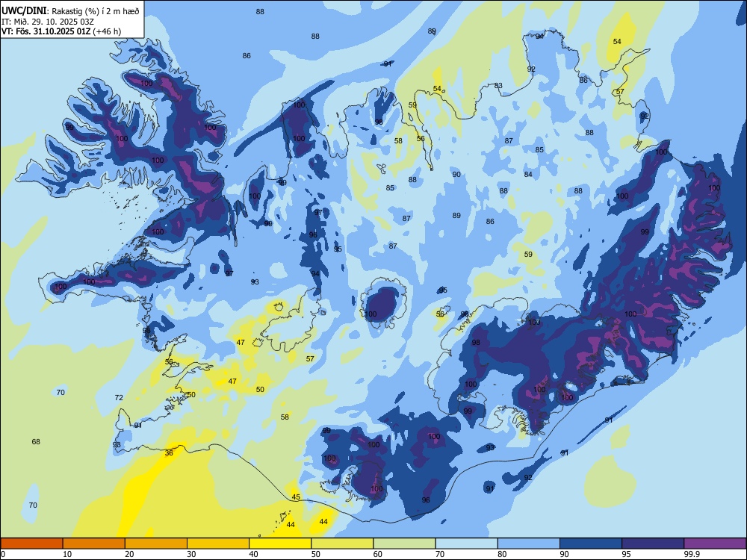Click the value '83' on the north coast
This screenshot has width=747, height=560.
(x=498, y=86)
